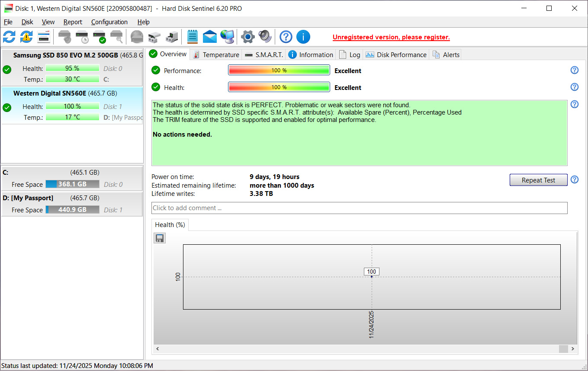Open the Configuration menu
588x371 pixels.
point(109,22)
